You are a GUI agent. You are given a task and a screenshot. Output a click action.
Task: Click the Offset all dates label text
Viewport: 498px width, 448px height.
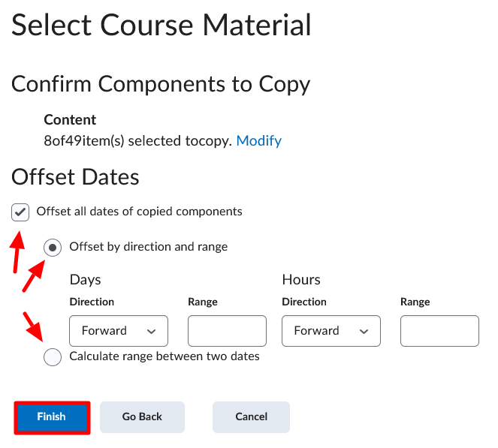pos(139,212)
